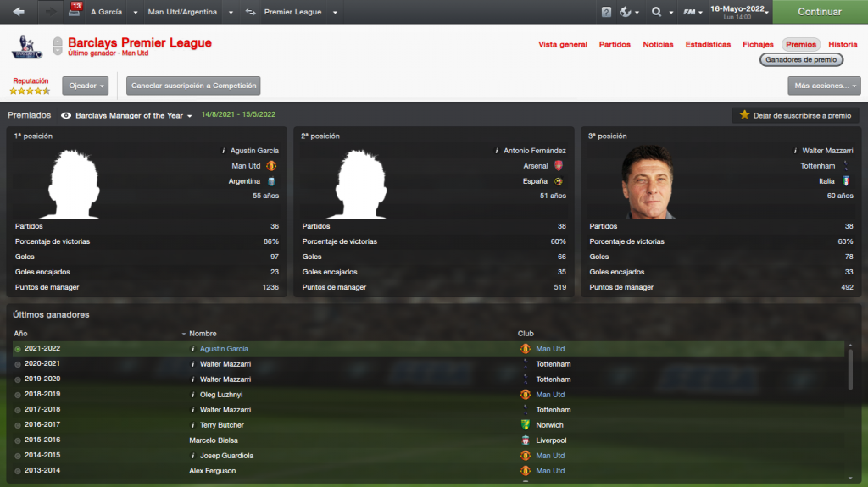The width and height of the screenshot is (868, 487).
Task: Click the search magnifier icon
Action: tap(657, 12)
